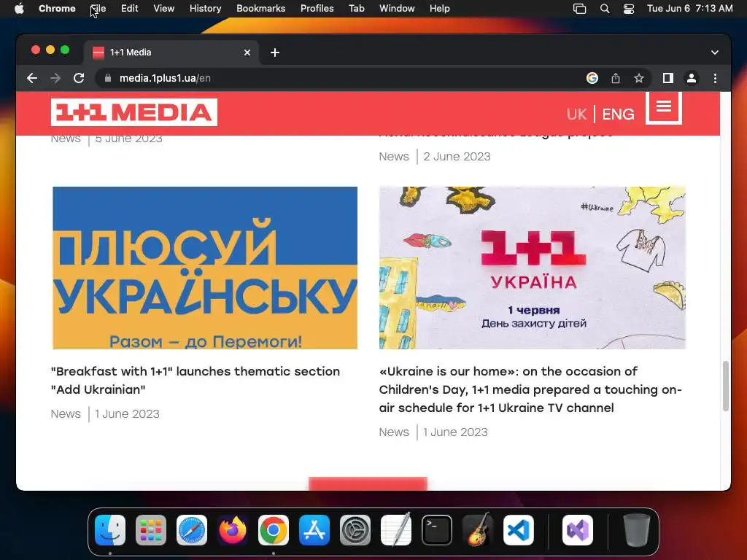747x560 pixels.
Task: Open Launchpad from the Dock
Action: tap(151, 530)
